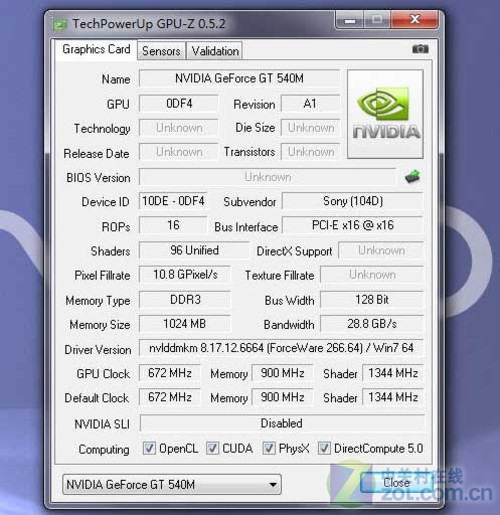Screen dimensions: 500x515
Task: Click the Memory Size value 1024 MB
Action: pos(185,324)
